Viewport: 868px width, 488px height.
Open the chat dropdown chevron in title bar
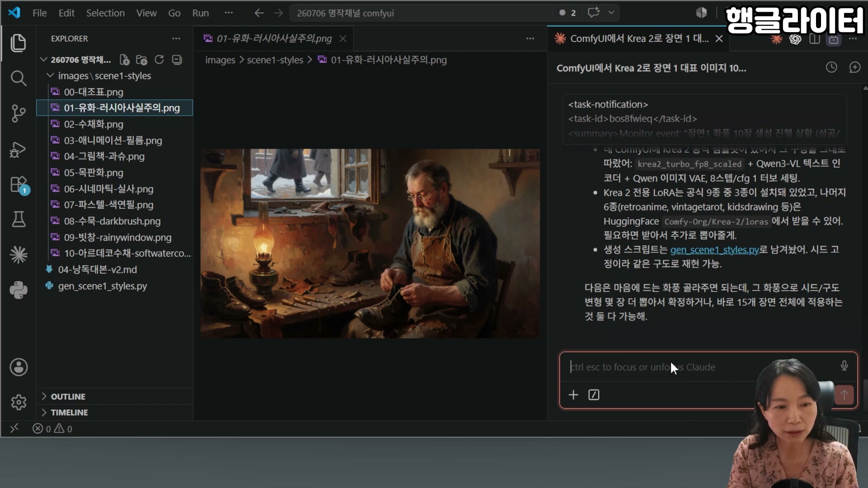tap(611, 13)
